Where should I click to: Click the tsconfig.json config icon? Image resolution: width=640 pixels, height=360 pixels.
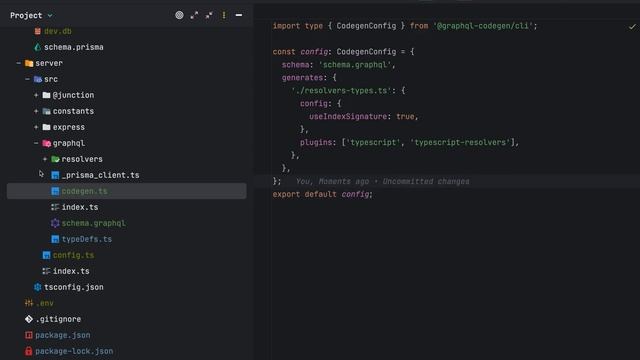click(38, 287)
